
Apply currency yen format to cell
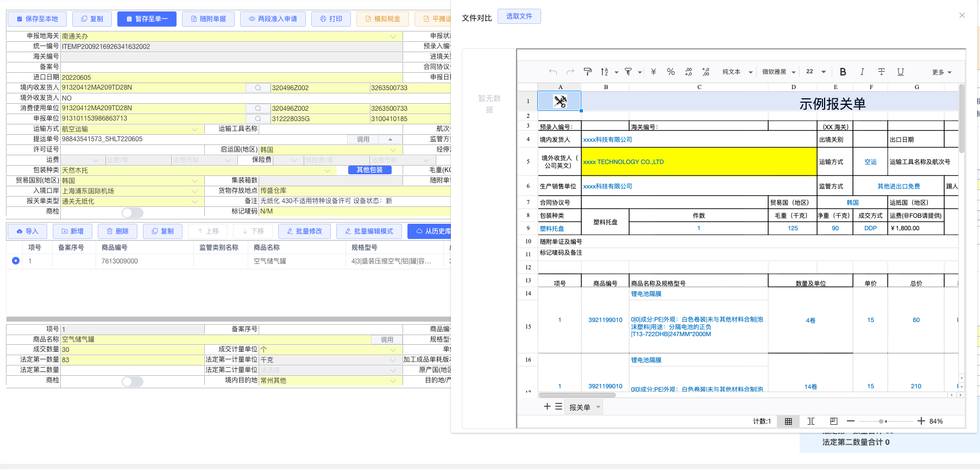pos(654,72)
